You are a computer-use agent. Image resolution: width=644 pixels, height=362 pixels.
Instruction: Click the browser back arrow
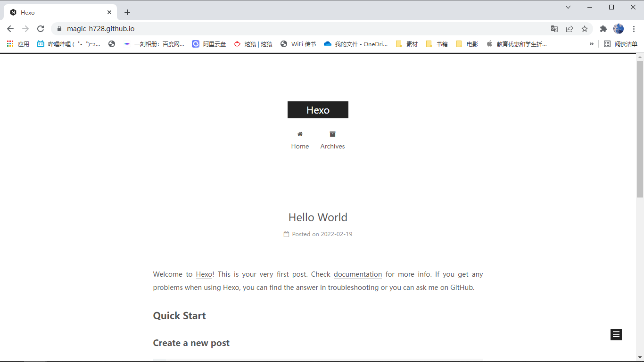tap(10, 29)
